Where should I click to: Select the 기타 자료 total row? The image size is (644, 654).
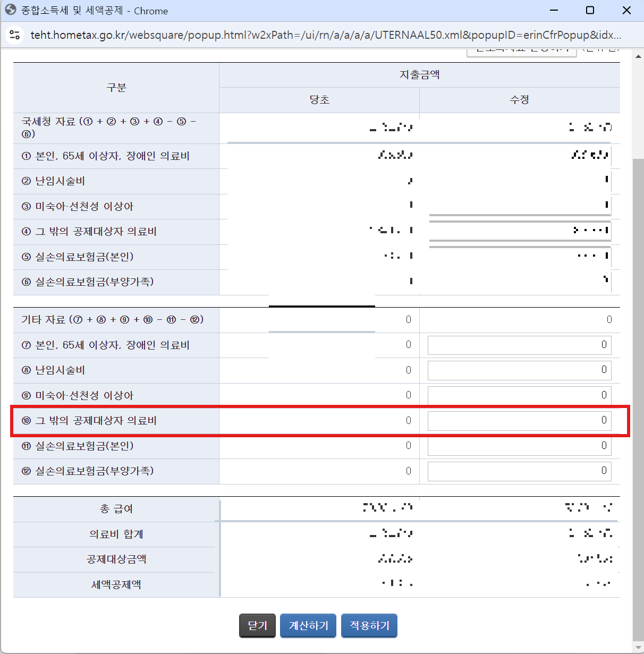pos(115,319)
